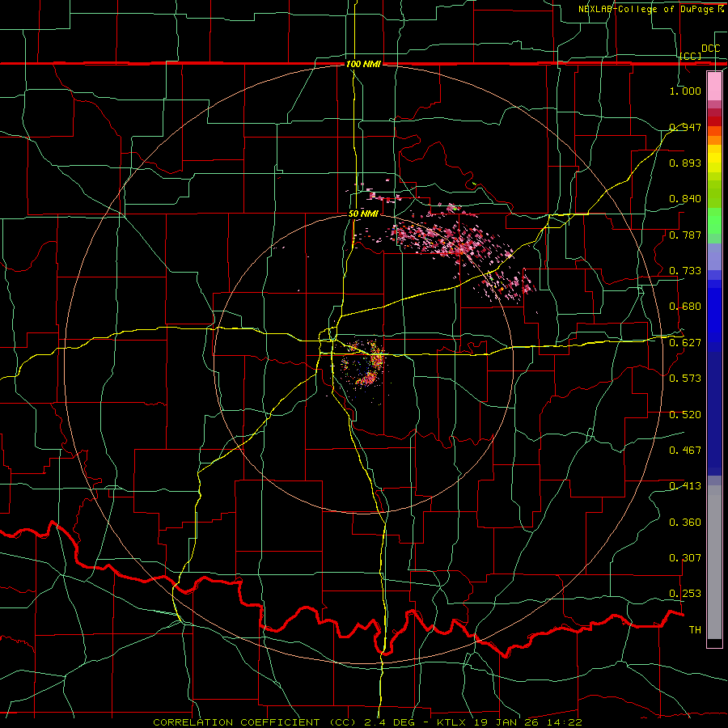Click the 0.680 scale value
This screenshot has height=728, width=728.
coord(685,307)
